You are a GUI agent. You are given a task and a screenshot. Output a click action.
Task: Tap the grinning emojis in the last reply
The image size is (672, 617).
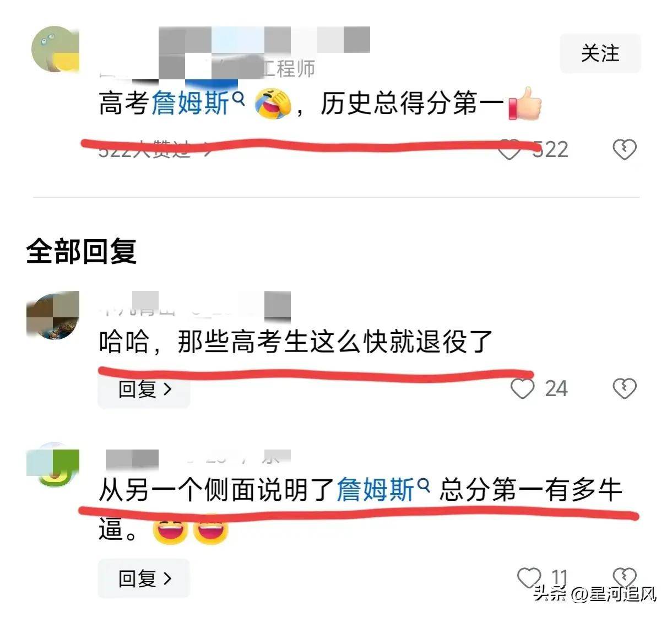point(191,529)
